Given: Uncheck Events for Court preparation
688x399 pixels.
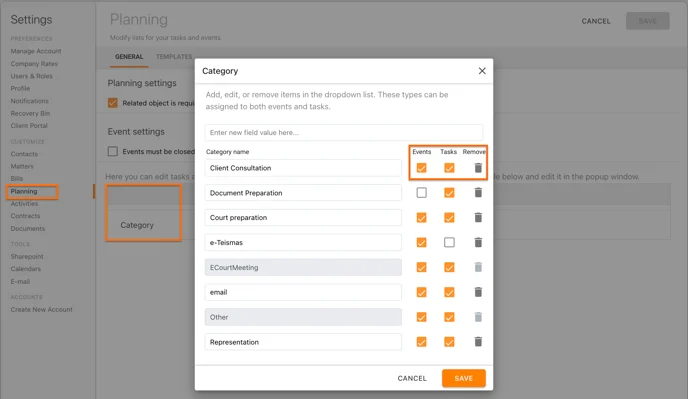Looking at the screenshot, I should coord(422,217).
